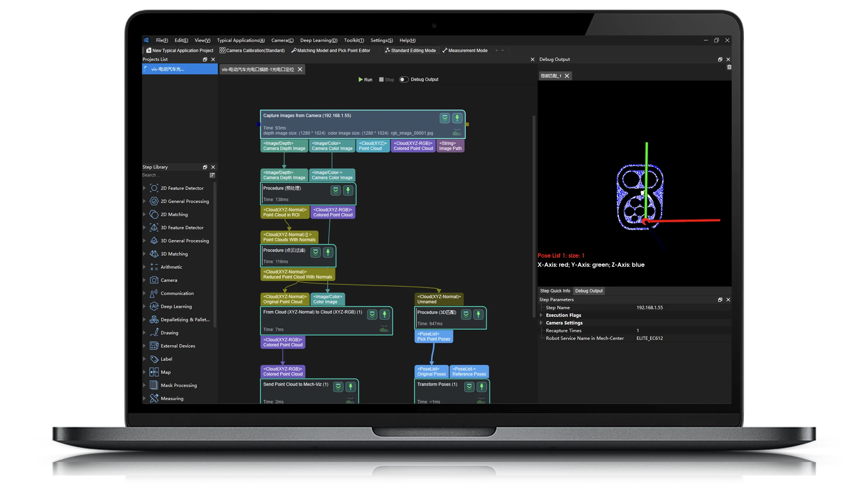Expand details of From Cloud to Cloud step
Viewport: 868px width, 488px height.
point(372,314)
